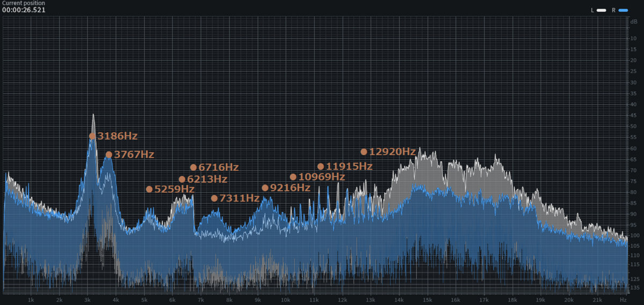The image size is (644, 305).
Task: Click the 5259Hz frequency marker dot
Action: click(149, 189)
